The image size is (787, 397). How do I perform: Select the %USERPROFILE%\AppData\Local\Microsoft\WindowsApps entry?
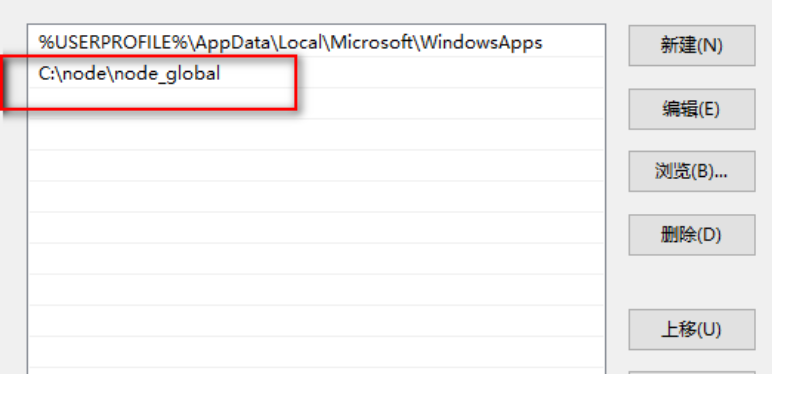coord(316,42)
